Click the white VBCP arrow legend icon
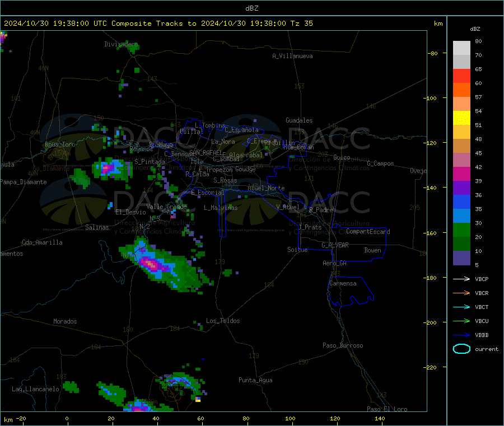Viewport: 504px width, 426px height. point(461,279)
